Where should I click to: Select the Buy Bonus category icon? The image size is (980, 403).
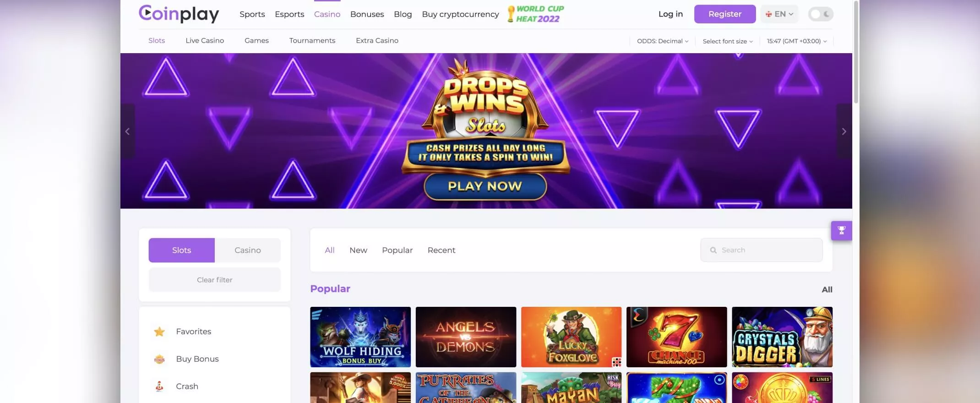click(159, 359)
